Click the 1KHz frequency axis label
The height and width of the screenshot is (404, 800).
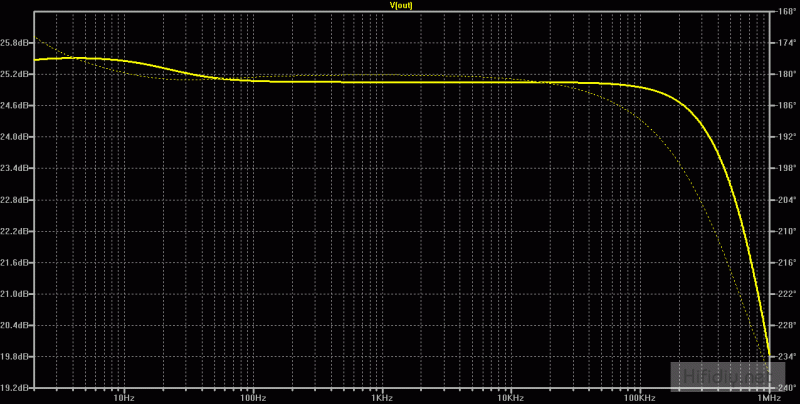381,397
